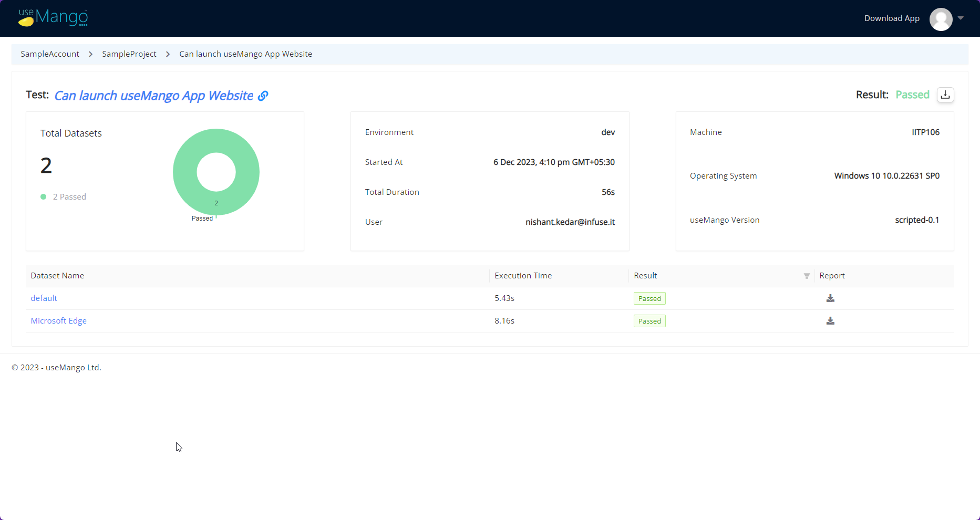This screenshot has height=520, width=980.
Task: Click the green Passed result status
Action: click(912, 95)
